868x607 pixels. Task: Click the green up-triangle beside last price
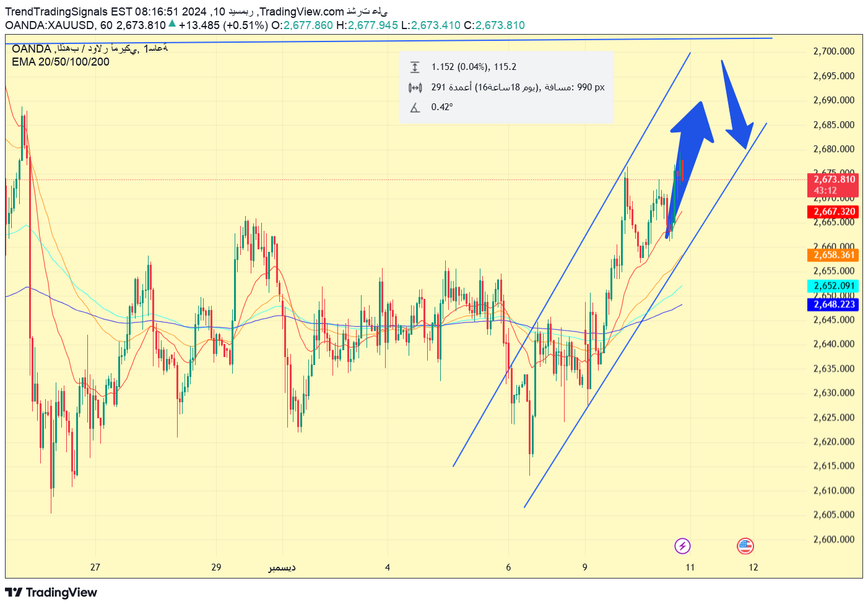tap(172, 24)
